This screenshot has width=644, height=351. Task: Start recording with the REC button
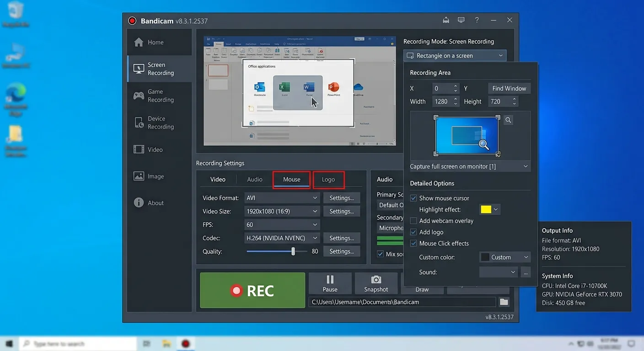point(252,290)
